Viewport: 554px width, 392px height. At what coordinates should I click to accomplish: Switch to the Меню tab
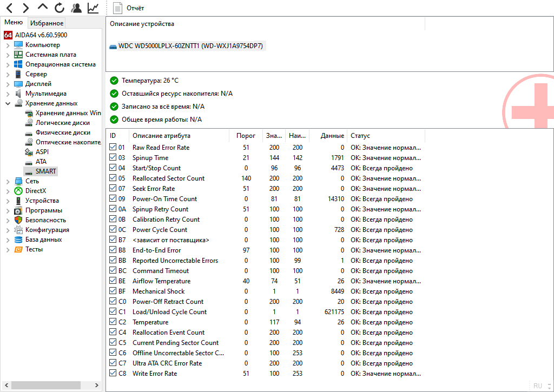[14, 22]
